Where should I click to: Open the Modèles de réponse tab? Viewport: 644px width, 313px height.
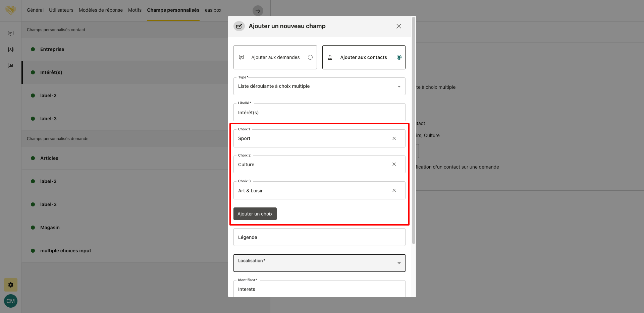(101, 10)
